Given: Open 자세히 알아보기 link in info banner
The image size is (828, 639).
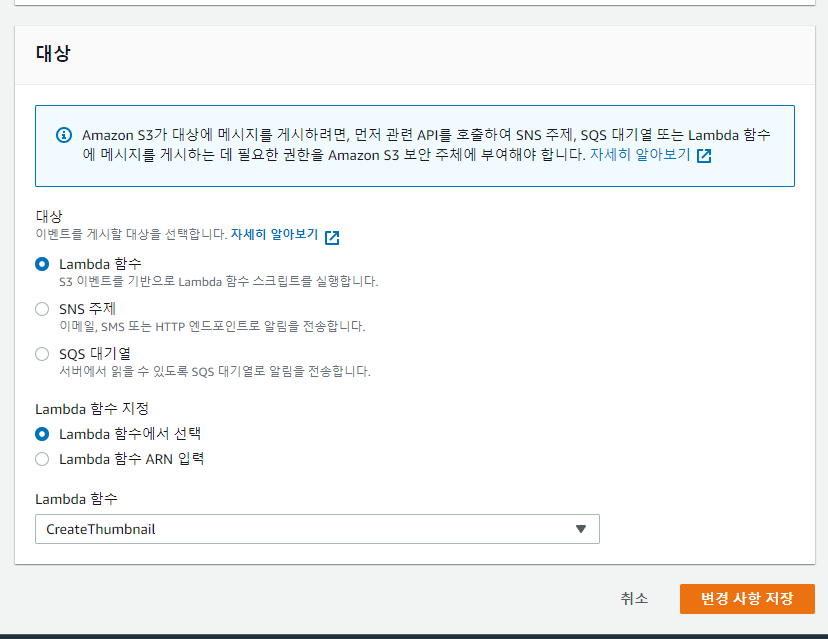Looking at the screenshot, I should (640, 155).
